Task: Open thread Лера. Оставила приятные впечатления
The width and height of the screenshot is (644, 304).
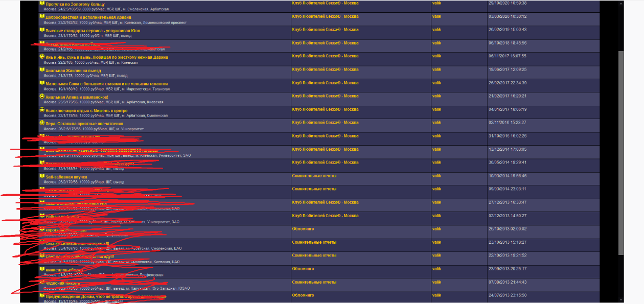Action: coord(84,123)
